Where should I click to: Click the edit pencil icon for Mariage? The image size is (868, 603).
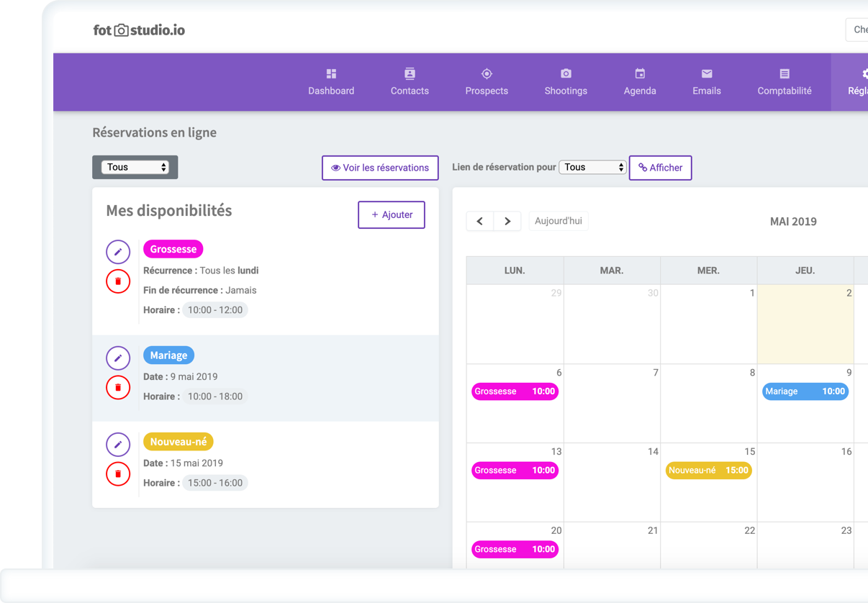[118, 358]
